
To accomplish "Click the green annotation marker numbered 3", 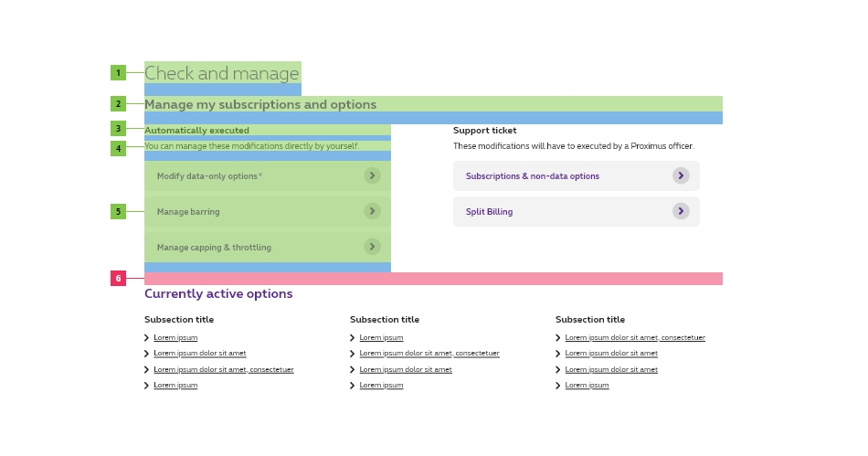I will pos(118,129).
